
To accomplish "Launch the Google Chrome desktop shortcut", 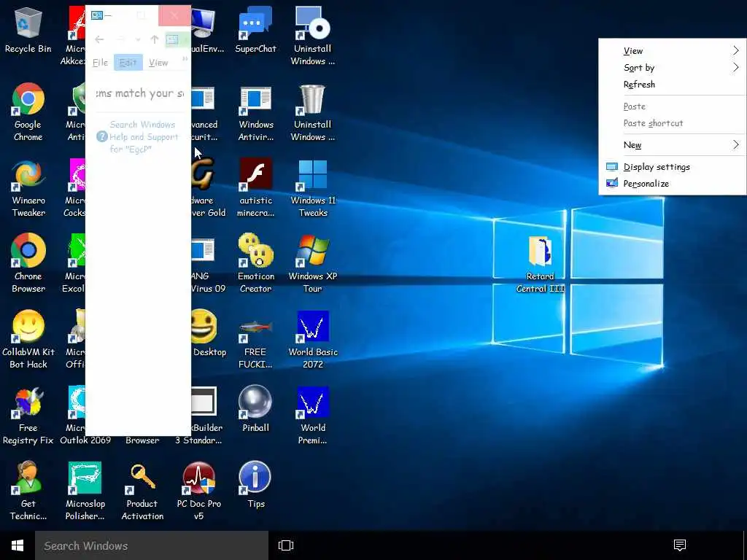I will point(28,112).
